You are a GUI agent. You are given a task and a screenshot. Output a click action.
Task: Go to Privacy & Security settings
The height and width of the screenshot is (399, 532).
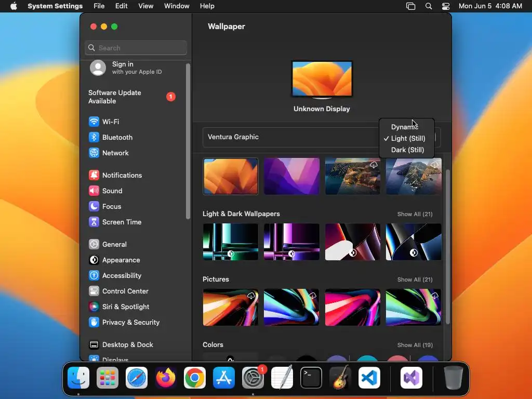[x=124, y=322]
